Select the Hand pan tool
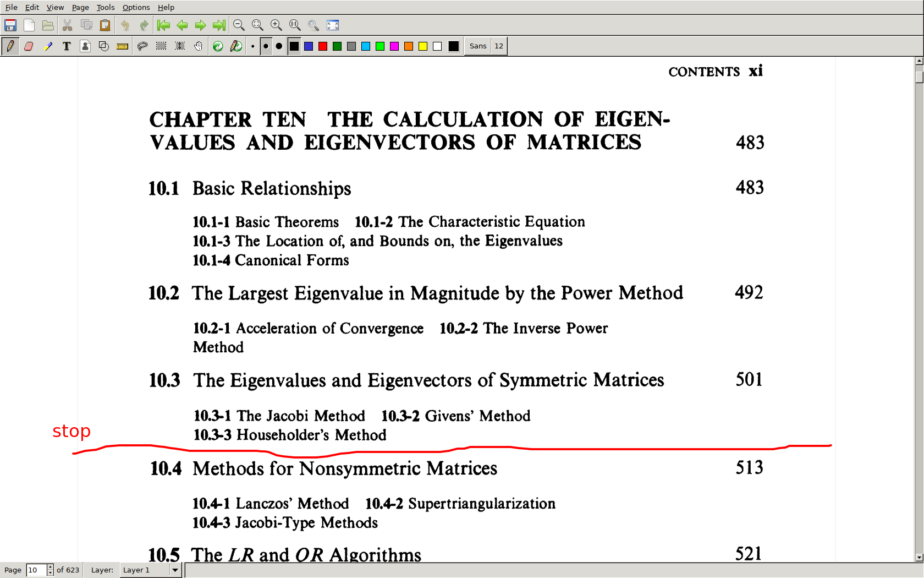The image size is (924, 578). [x=198, y=46]
